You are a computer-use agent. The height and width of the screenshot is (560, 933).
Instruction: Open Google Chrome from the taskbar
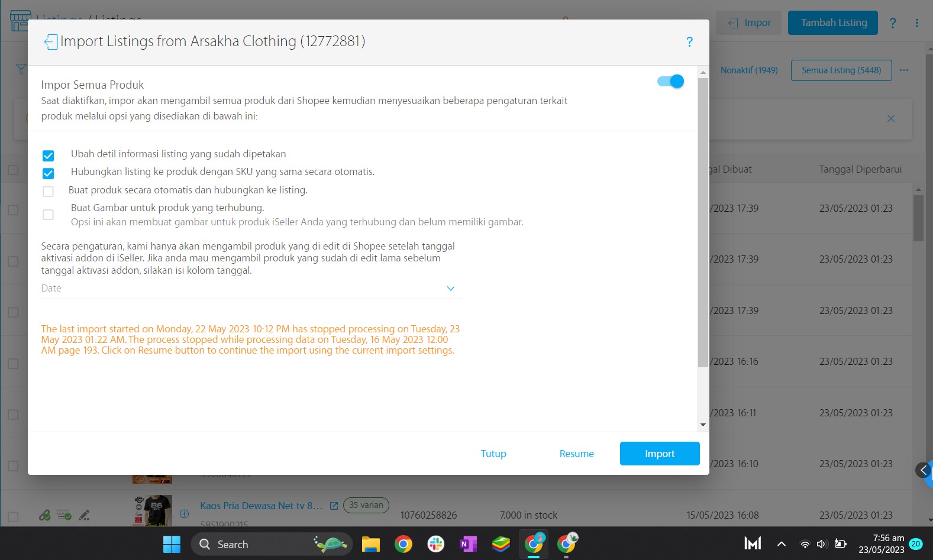click(x=403, y=544)
